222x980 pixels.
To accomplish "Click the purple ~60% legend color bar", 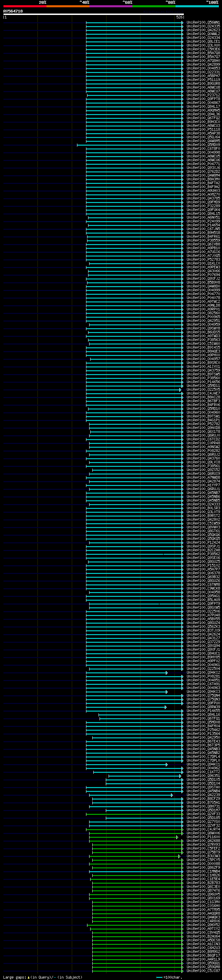I will pyautogui.click(x=111, y=6).
